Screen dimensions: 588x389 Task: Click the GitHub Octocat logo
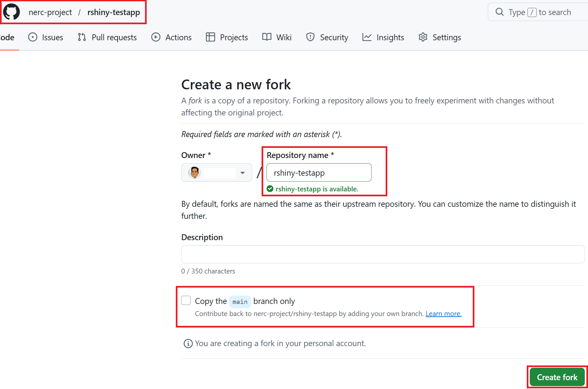pos(11,12)
